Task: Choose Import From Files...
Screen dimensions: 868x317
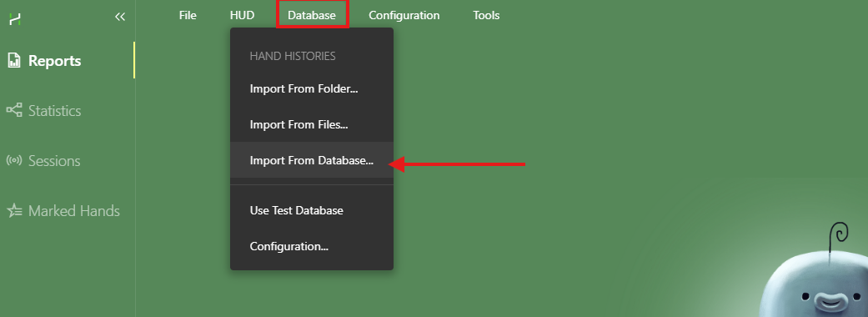Action: [312, 124]
